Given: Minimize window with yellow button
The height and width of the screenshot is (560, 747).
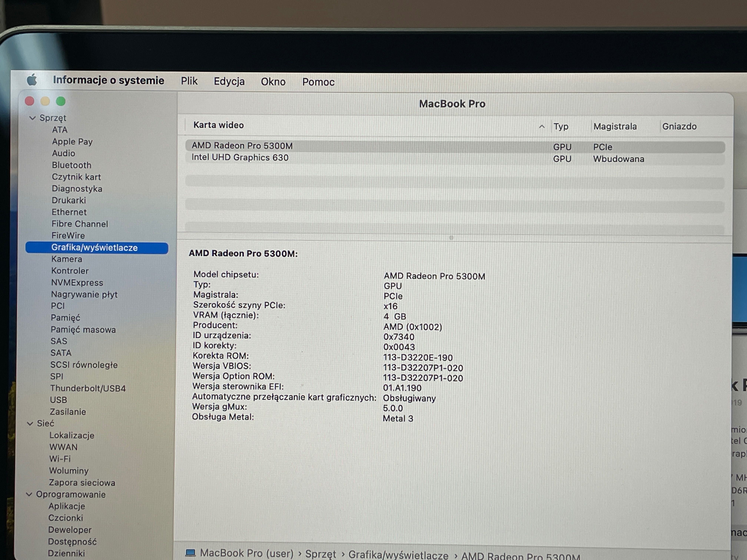Looking at the screenshot, I should 45,101.
